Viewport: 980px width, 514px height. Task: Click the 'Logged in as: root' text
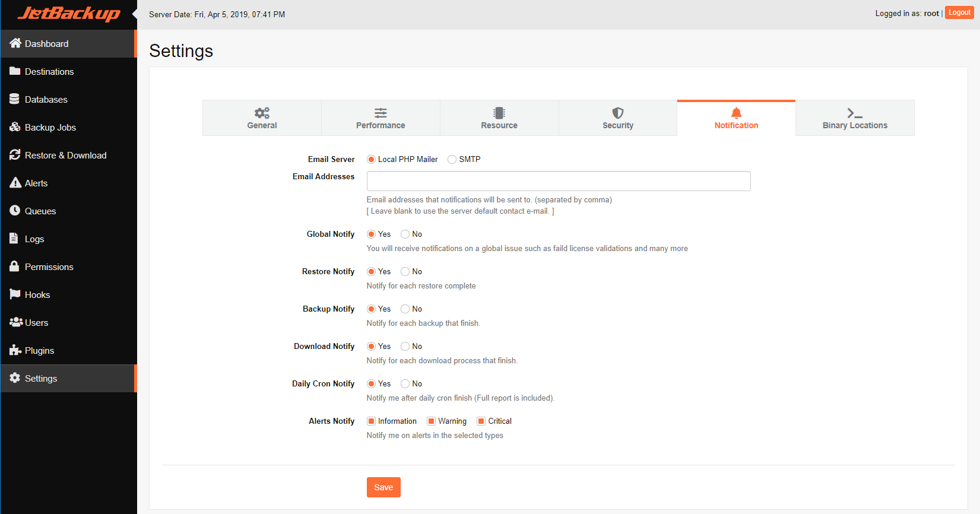[x=907, y=13]
